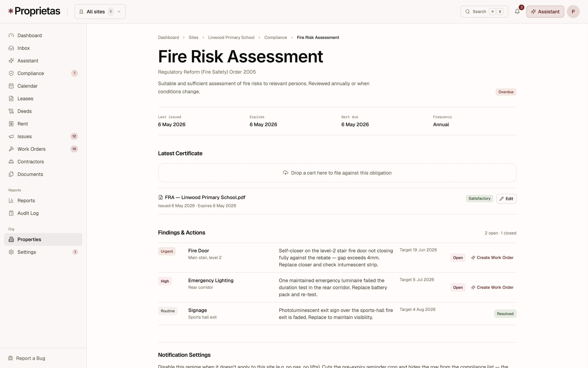Create Work Order for Emergency Lighting
This screenshot has height=368, width=588.
tap(492, 287)
